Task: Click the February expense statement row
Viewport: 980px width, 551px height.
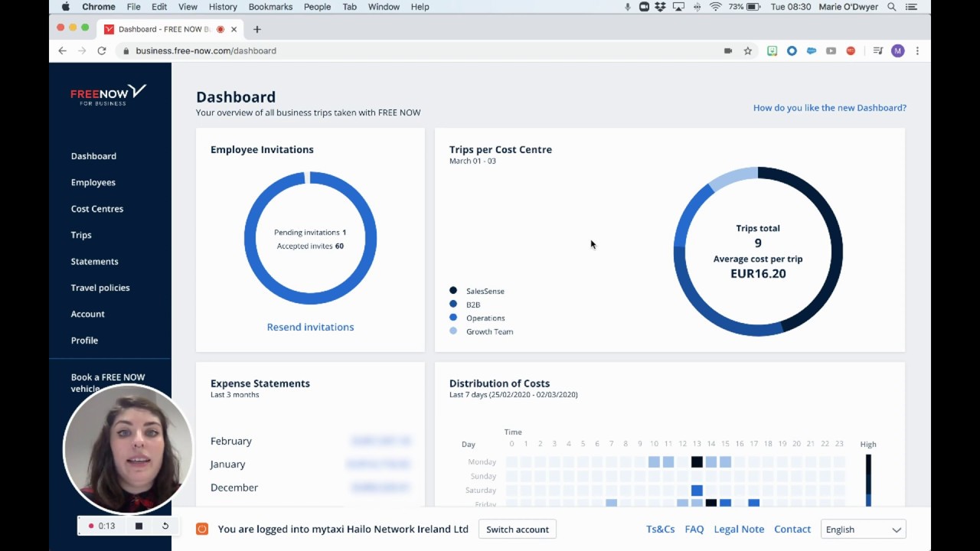Action: (310, 441)
